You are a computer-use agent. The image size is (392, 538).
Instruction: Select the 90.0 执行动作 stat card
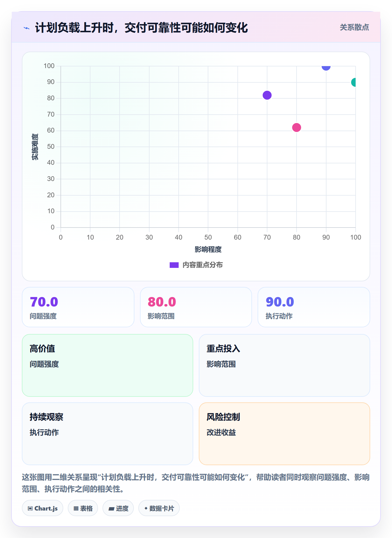pos(314,307)
